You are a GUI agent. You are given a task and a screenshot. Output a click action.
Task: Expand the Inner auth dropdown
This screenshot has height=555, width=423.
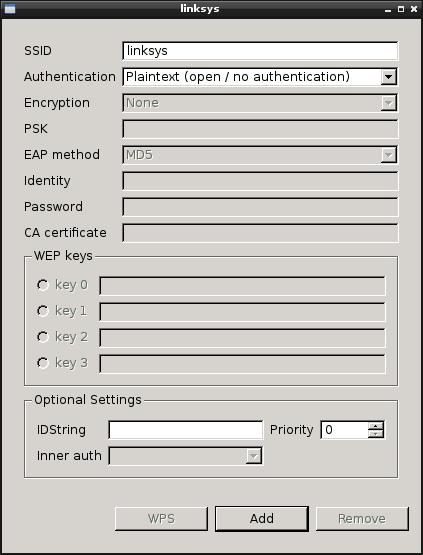tap(185, 456)
